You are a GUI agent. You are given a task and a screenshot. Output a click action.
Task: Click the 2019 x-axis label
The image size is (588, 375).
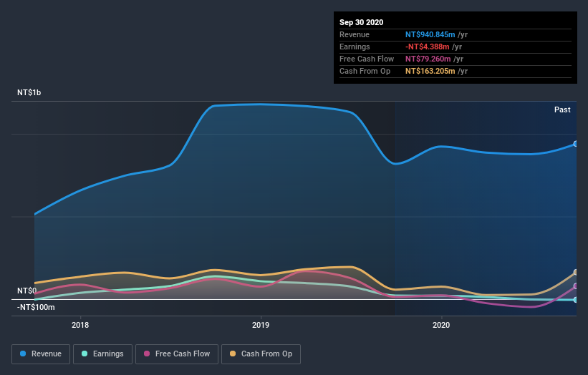[x=261, y=325]
